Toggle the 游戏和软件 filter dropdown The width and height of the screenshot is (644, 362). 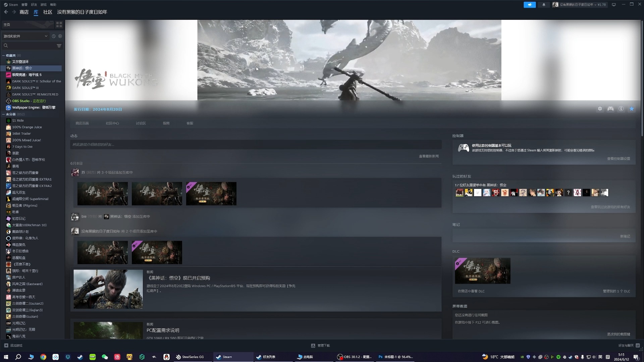(x=46, y=36)
